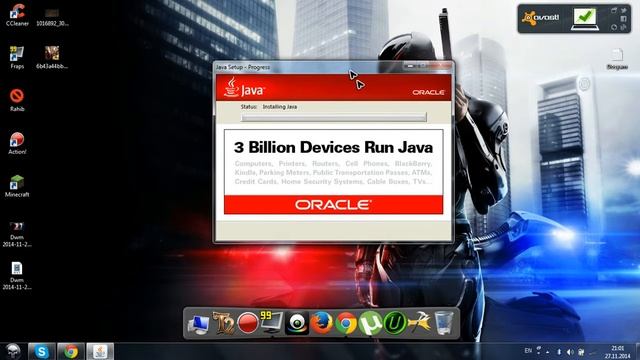Open the volume speaker tray icon
Screen dimensions: 640x360
coord(570,352)
